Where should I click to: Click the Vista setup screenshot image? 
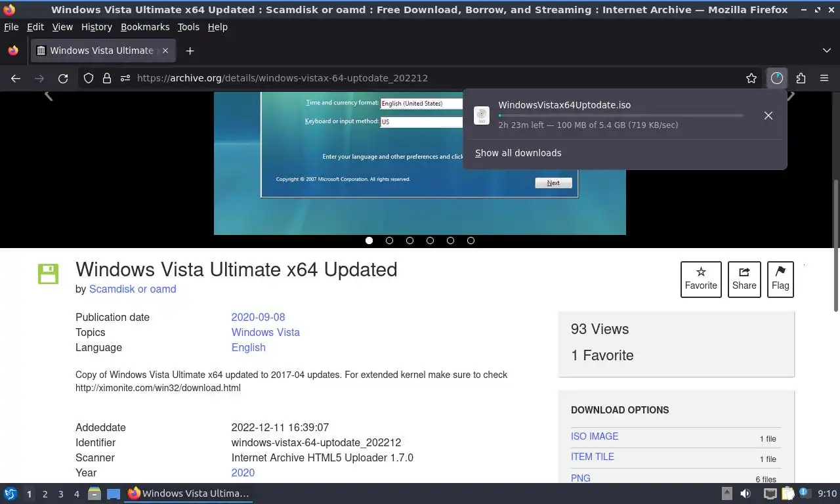(420, 163)
